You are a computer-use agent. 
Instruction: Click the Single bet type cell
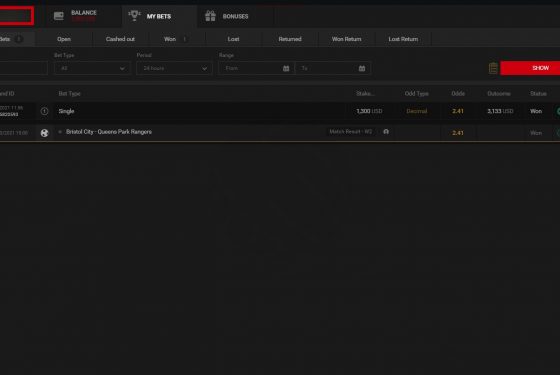pyautogui.click(x=66, y=111)
